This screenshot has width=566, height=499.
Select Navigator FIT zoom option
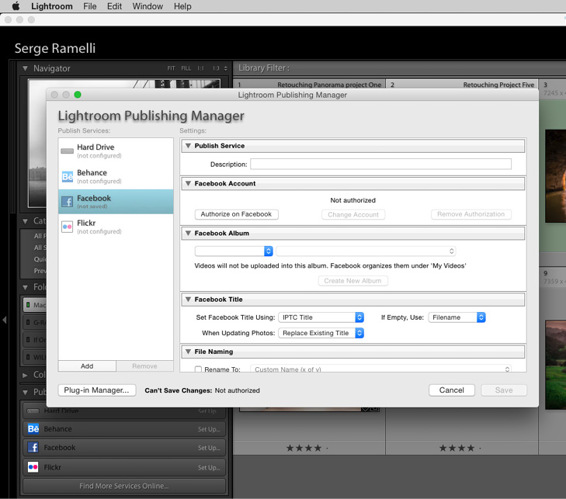pyautogui.click(x=171, y=68)
